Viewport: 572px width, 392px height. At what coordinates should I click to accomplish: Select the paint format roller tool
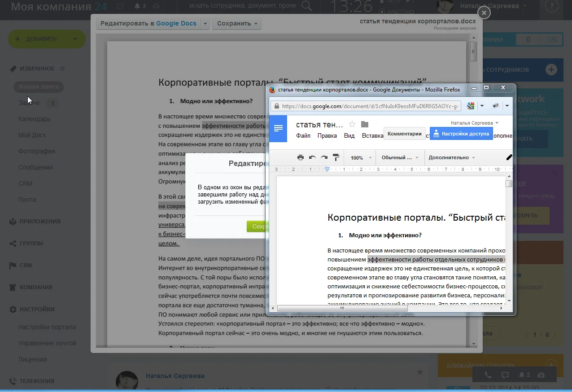tap(336, 157)
